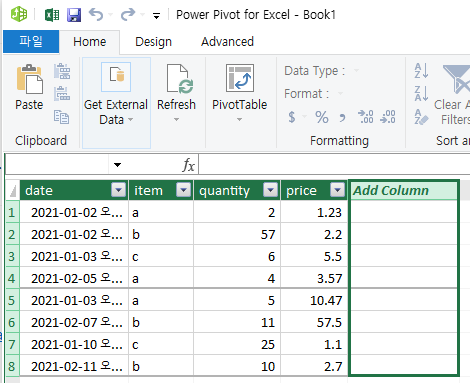Increase decimal places

[x=366, y=117]
